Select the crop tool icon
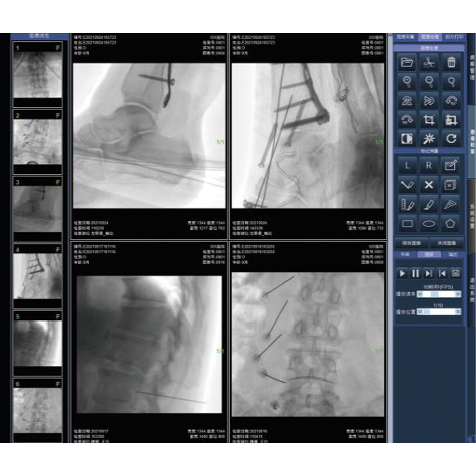This screenshot has height=476, width=476. click(x=429, y=120)
